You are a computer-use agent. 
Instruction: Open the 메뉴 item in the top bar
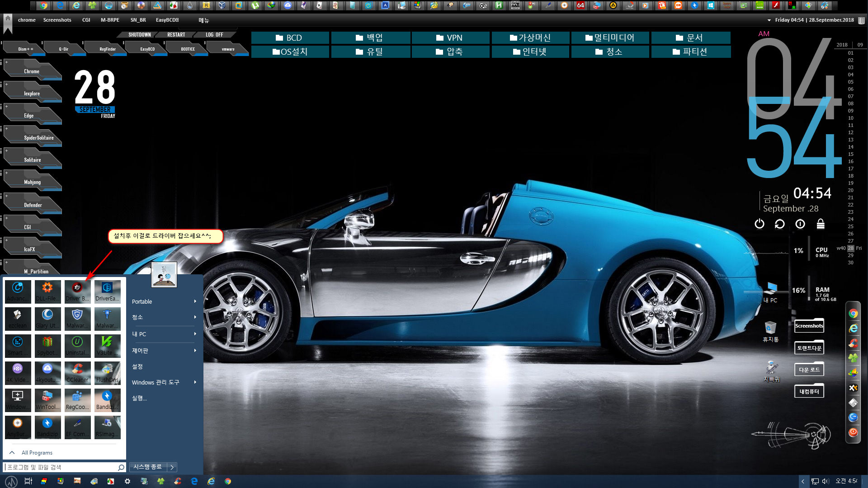click(203, 20)
